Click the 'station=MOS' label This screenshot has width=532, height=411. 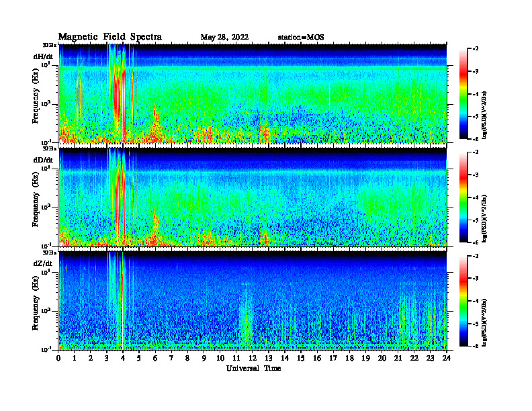click(301, 37)
